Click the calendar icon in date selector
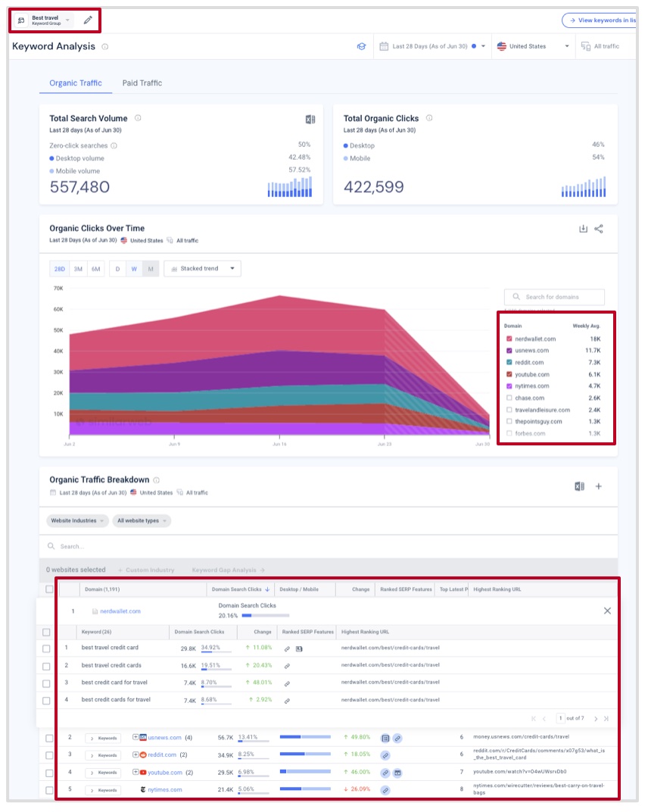This screenshot has width=648, height=812. (x=384, y=46)
